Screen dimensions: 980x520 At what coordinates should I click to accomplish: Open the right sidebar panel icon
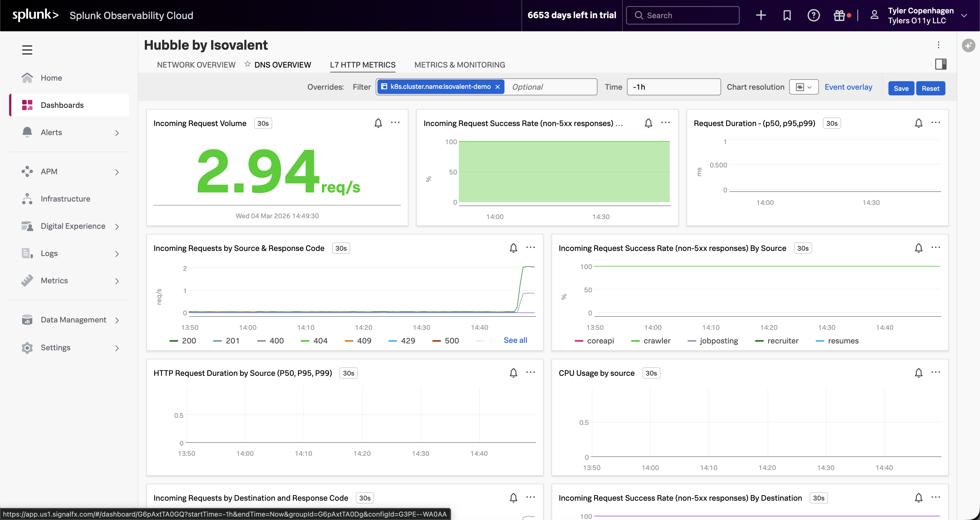pyautogui.click(x=940, y=64)
